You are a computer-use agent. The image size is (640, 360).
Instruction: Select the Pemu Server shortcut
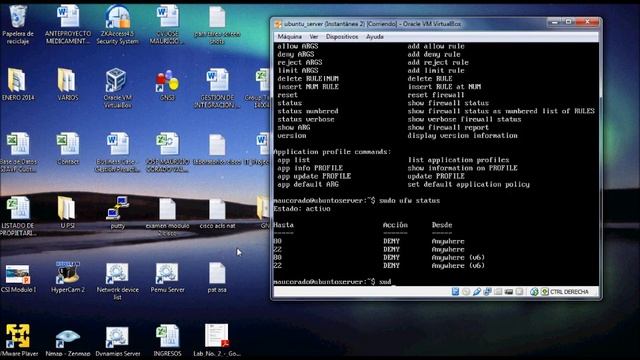[167, 277]
